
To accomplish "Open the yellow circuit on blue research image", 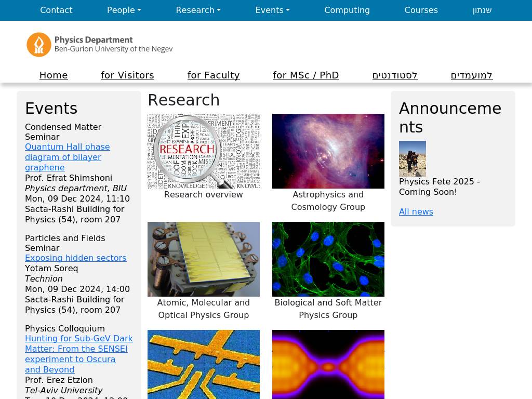I will pyautogui.click(x=203, y=364).
